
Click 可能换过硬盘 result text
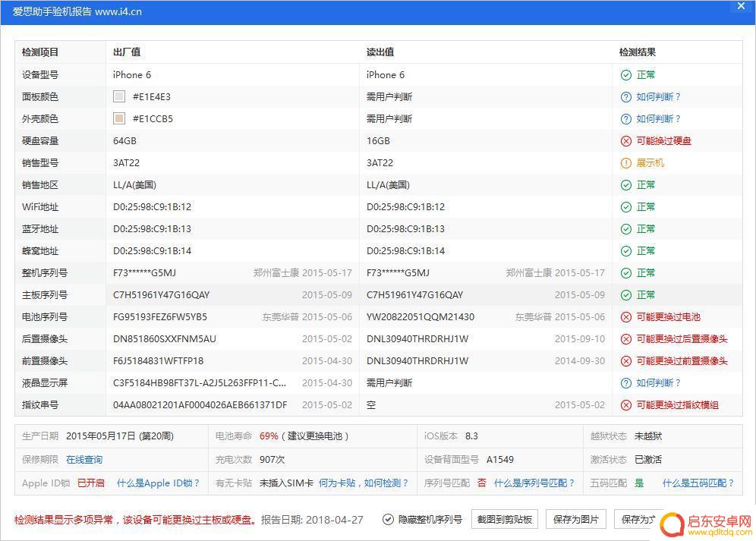[664, 141]
